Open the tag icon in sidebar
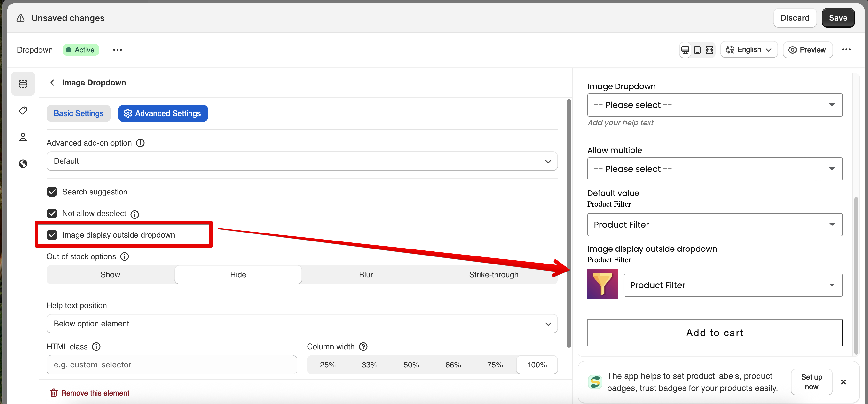868x404 pixels. (23, 110)
